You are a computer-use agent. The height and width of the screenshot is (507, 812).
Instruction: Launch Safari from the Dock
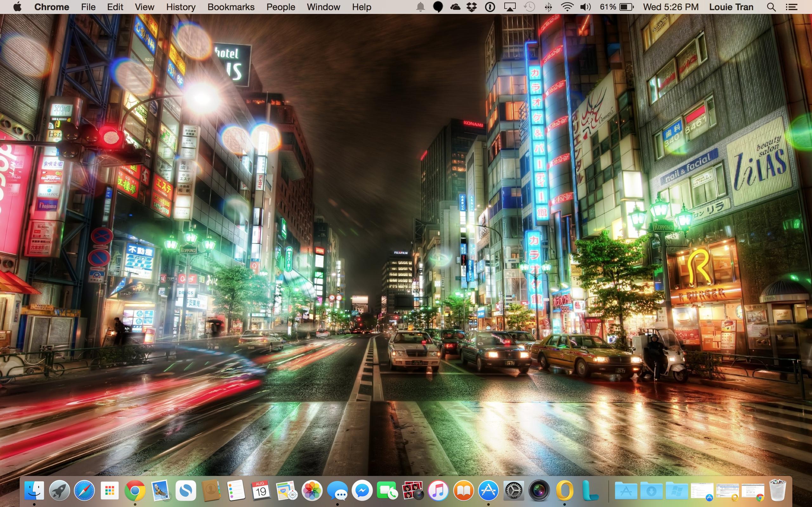(x=84, y=491)
